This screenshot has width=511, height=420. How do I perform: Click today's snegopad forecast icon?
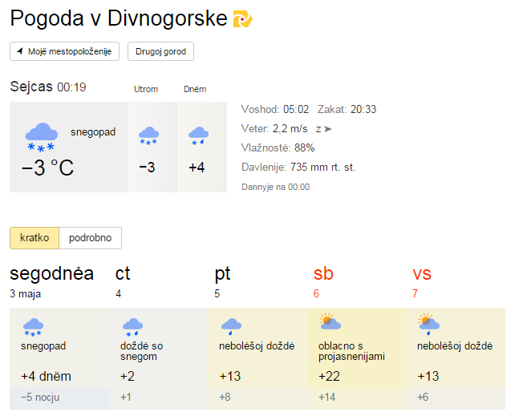coord(33,327)
